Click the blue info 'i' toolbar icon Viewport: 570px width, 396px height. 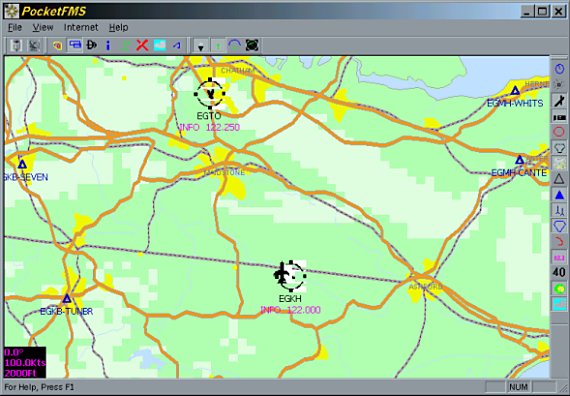[108, 45]
